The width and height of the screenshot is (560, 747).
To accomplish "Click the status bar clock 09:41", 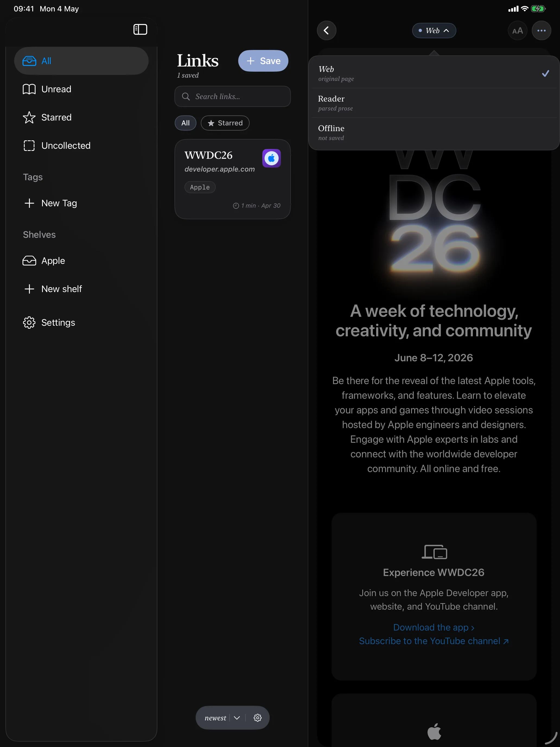I will coord(24,9).
